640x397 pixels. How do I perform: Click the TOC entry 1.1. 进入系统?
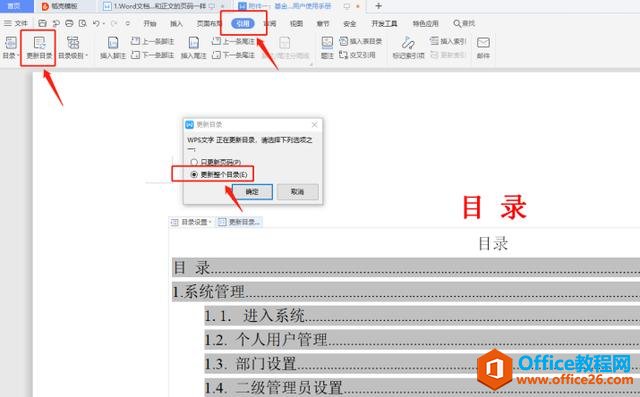click(422, 316)
